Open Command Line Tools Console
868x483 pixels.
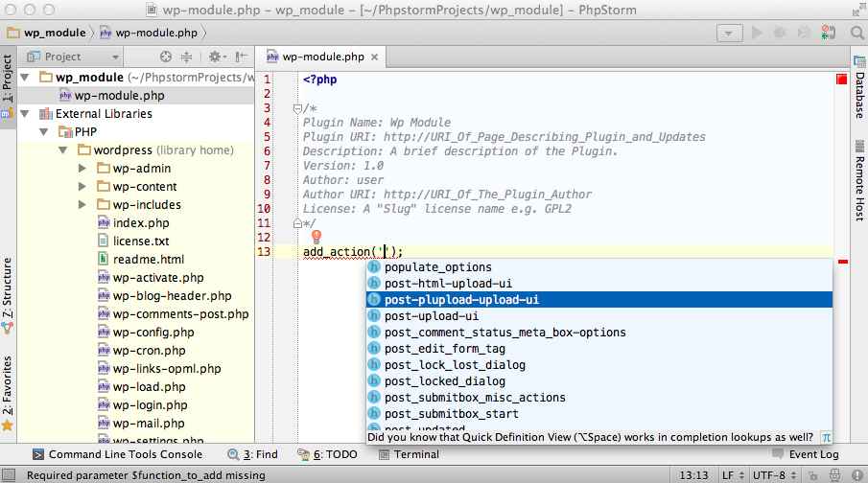point(117,454)
